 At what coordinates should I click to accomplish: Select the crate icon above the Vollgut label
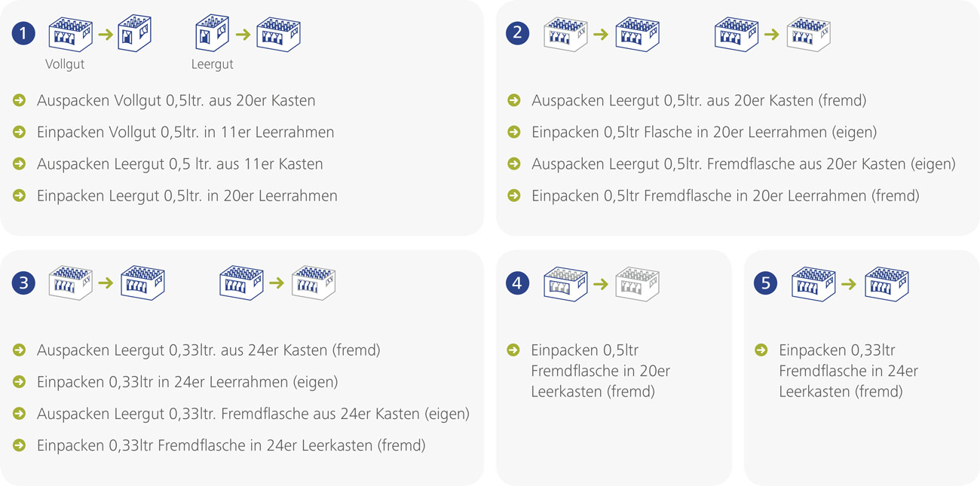pos(70,34)
